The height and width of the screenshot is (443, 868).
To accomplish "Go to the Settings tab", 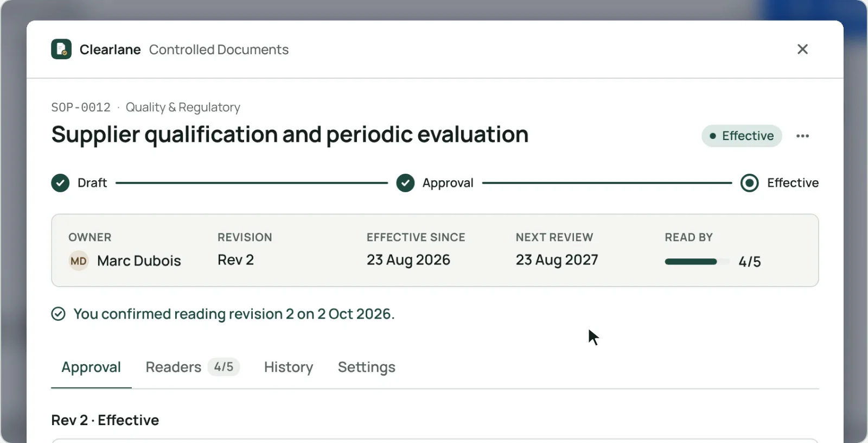I will (x=367, y=367).
